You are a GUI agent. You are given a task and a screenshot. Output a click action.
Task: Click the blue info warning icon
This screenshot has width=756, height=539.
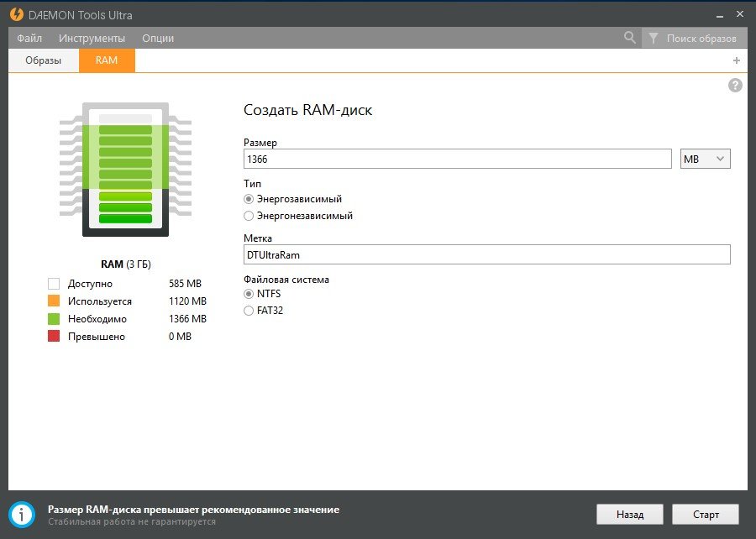click(22, 514)
